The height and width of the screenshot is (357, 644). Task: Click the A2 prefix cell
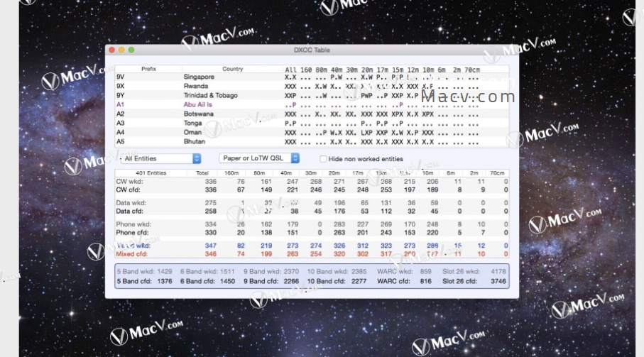[120, 114]
